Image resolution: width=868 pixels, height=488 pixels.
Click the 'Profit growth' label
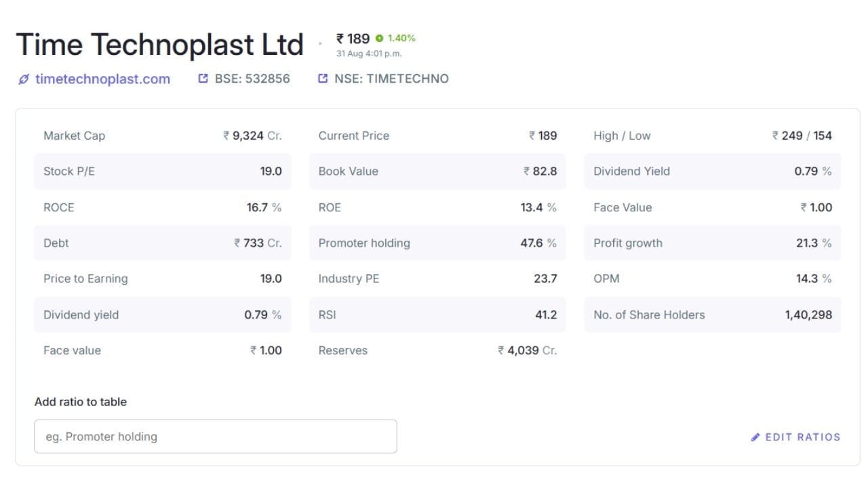click(628, 243)
